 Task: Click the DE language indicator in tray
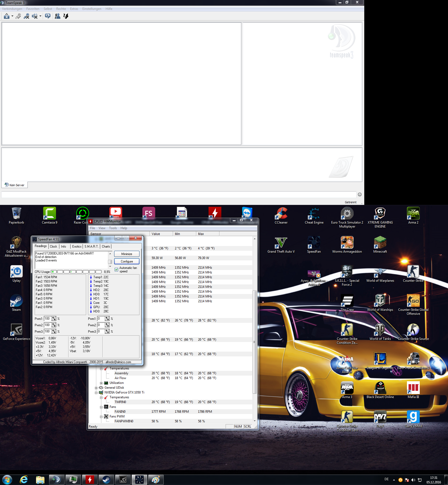(387, 479)
